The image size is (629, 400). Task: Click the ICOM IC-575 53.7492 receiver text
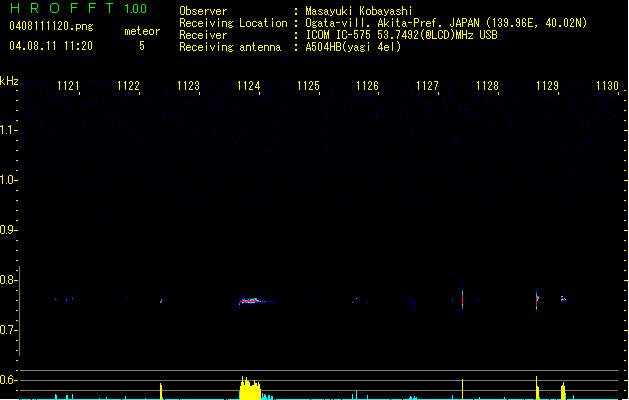tap(402, 35)
